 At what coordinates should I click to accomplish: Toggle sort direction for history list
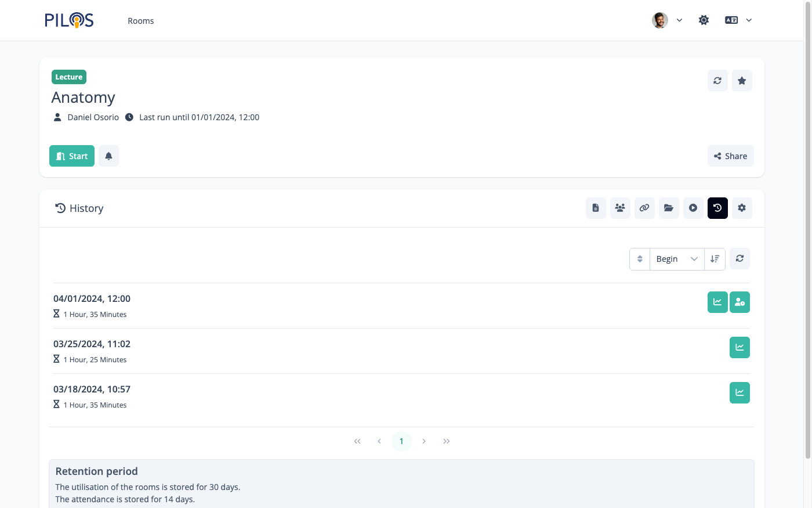tap(715, 259)
